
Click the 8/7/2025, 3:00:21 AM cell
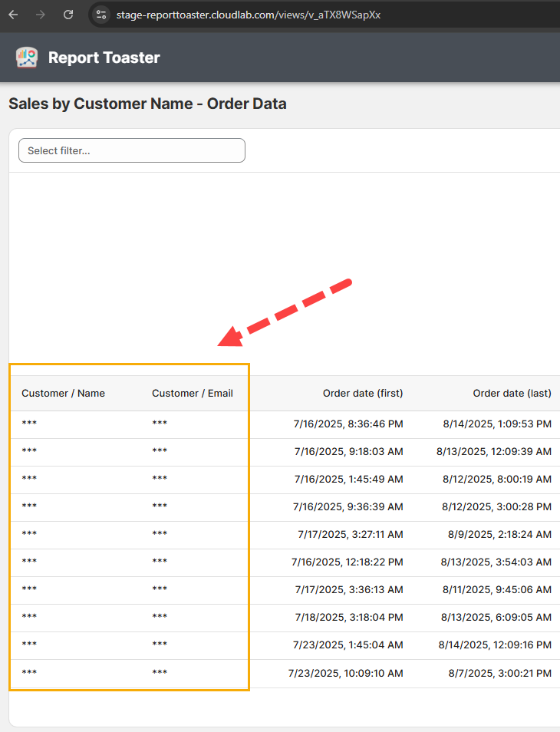[500, 673]
